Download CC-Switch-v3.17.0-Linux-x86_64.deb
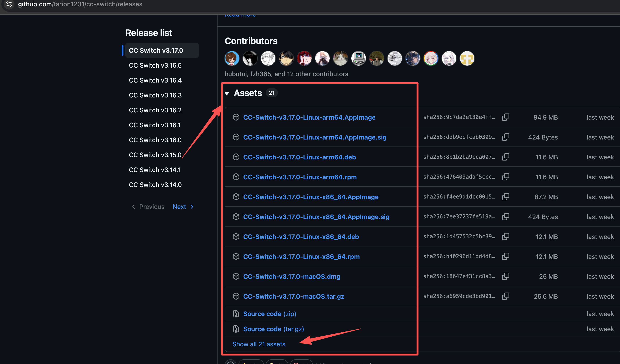Viewport: 620px width, 364px height. pyautogui.click(x=301, y=236)
